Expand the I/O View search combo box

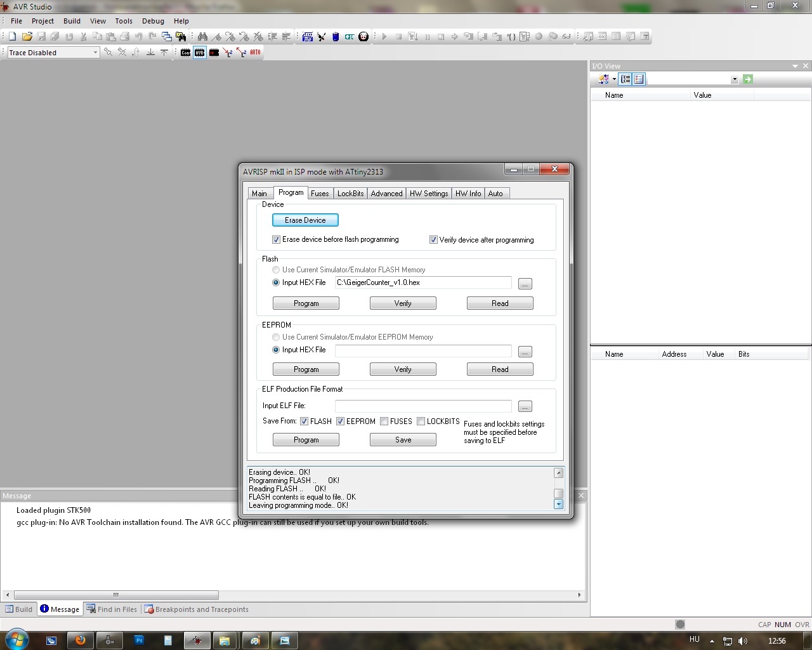coord(734,79)
